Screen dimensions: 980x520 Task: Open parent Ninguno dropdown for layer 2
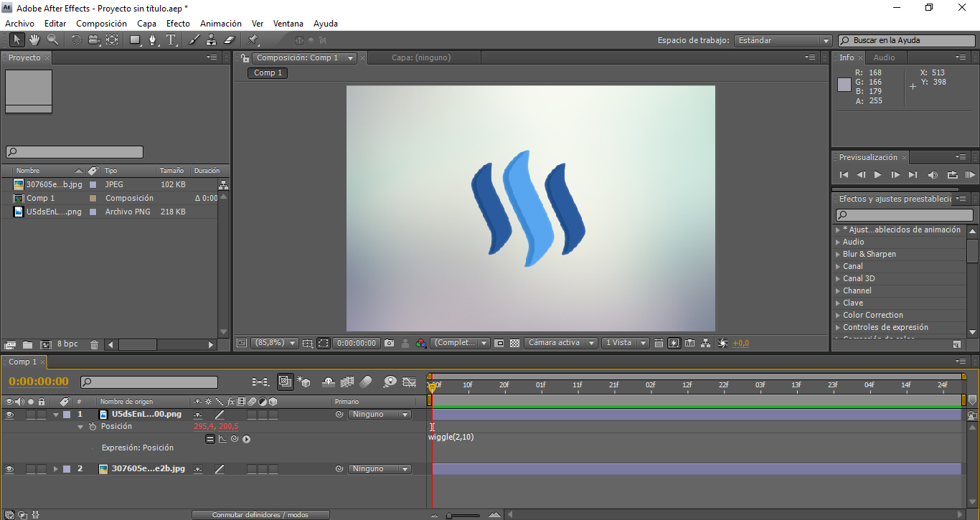point(380,469)
